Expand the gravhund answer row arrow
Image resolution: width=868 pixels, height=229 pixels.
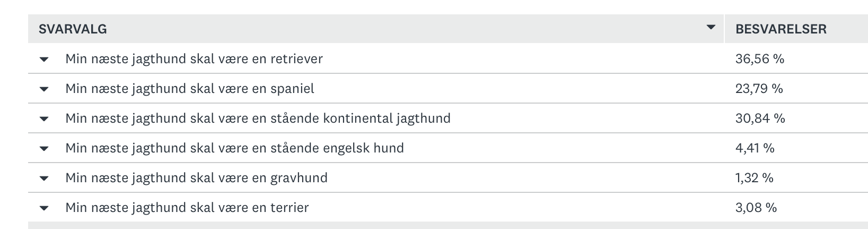coord(44,178)
